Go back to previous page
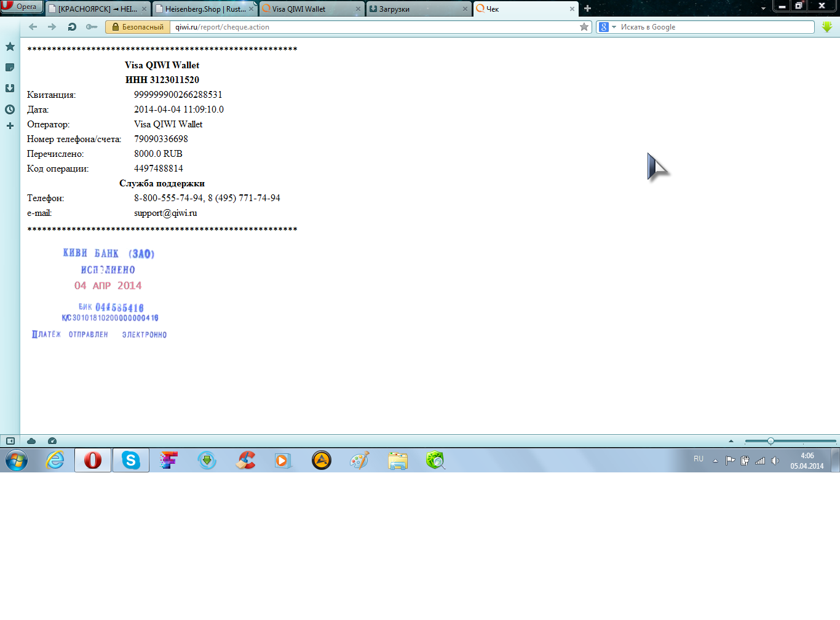The image size is (840, 620). 33,27
